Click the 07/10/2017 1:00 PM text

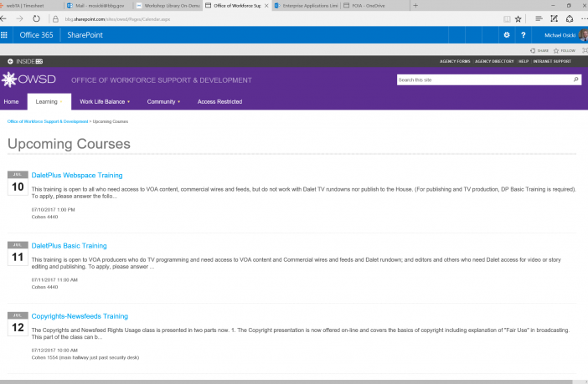coord(54,210)
